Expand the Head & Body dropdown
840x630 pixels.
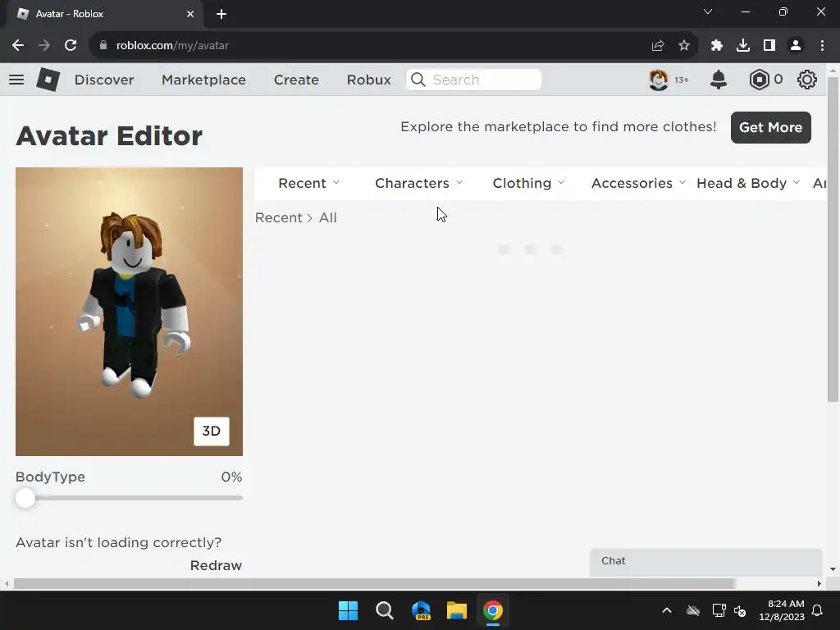(x=748, y=183)
